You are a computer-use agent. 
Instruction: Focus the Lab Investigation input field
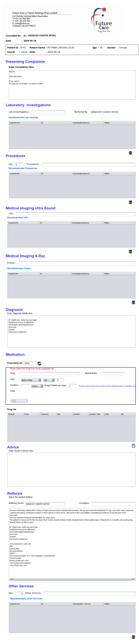[48, 112]
